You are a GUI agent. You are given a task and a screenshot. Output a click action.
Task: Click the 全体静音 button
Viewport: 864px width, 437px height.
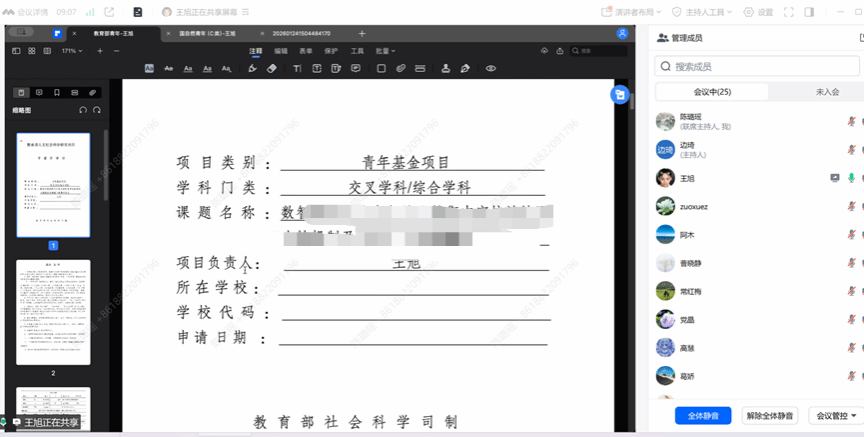703,415
